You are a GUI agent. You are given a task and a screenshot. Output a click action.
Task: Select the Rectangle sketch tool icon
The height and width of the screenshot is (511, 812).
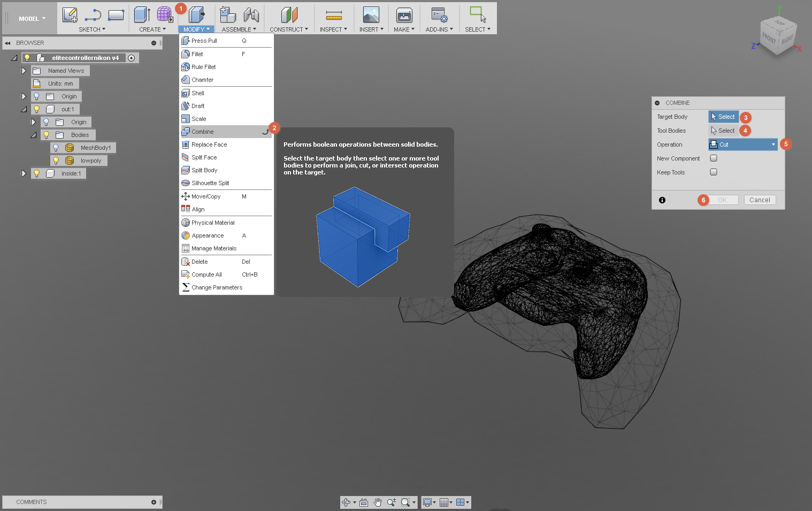click(116, 15)
